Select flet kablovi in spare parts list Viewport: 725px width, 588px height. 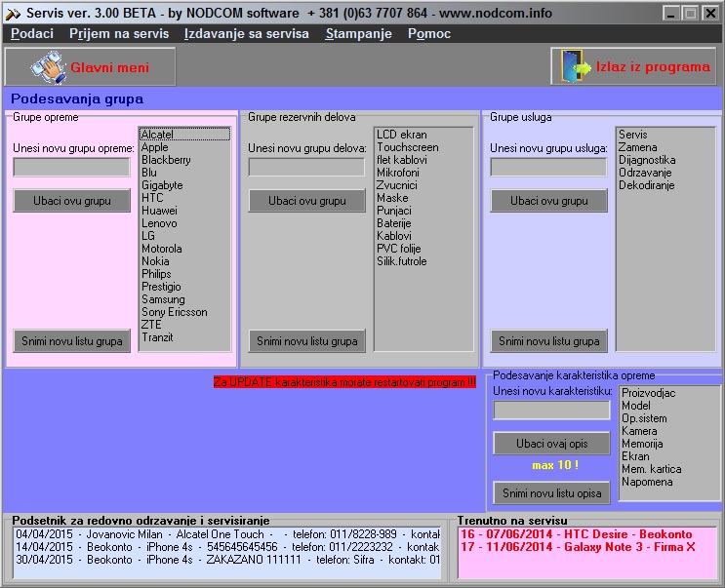(x=423, y=160)
